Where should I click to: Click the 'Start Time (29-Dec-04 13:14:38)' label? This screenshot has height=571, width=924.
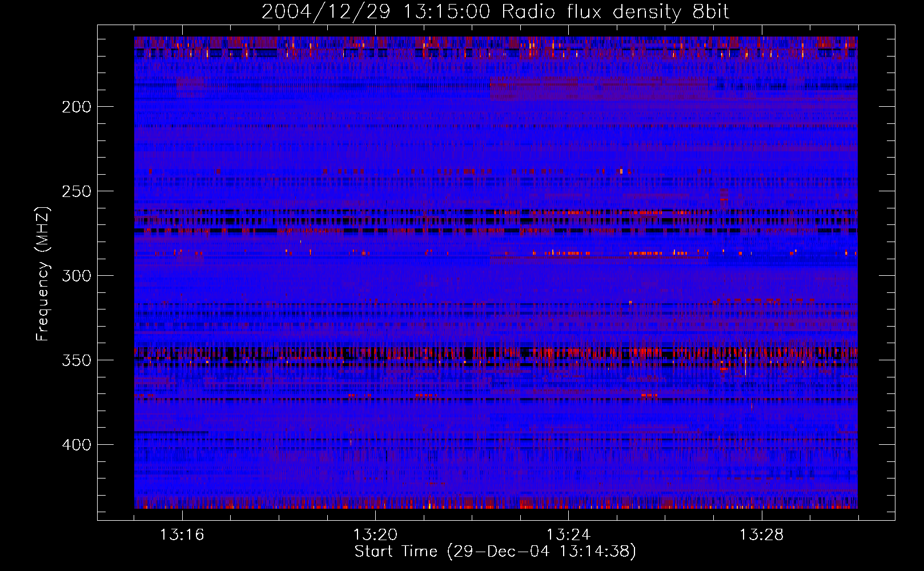coord(495,552)
